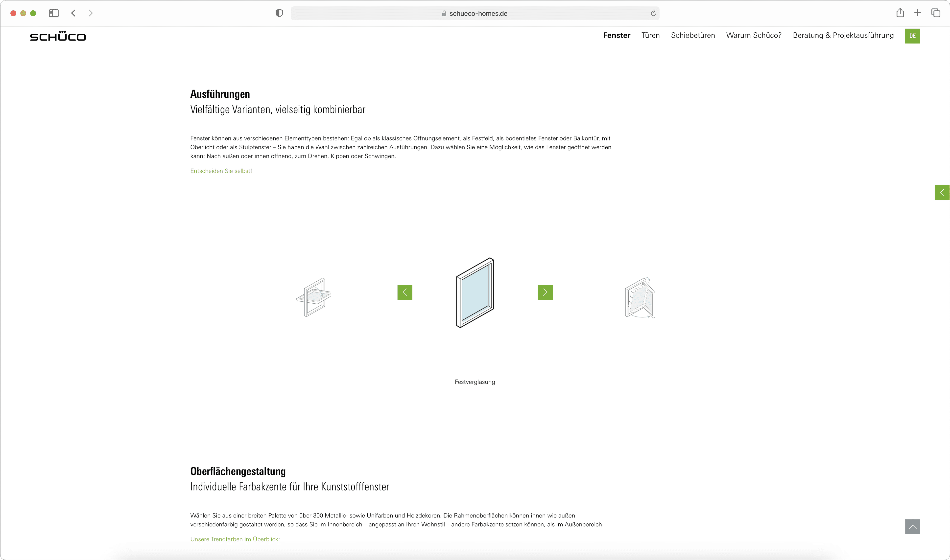
Task: Open the Schiebetüren menu
Action: pyautogui.click(x=692, y=35)
